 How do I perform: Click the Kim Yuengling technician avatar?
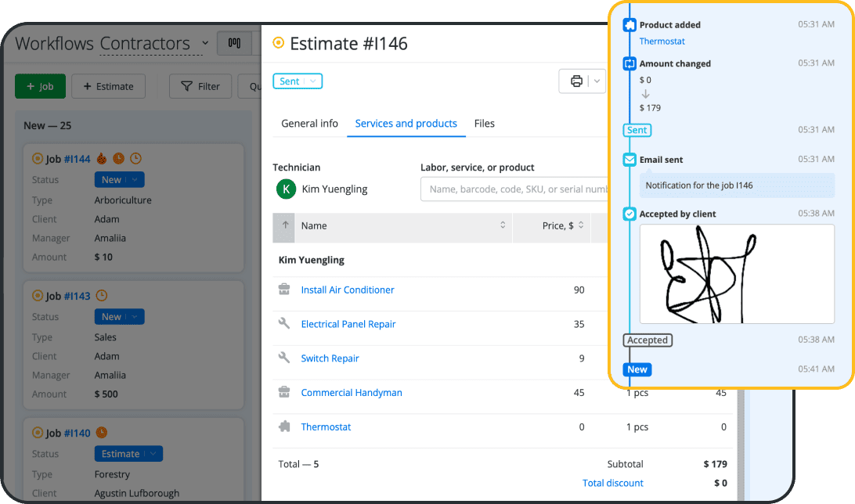287,189
